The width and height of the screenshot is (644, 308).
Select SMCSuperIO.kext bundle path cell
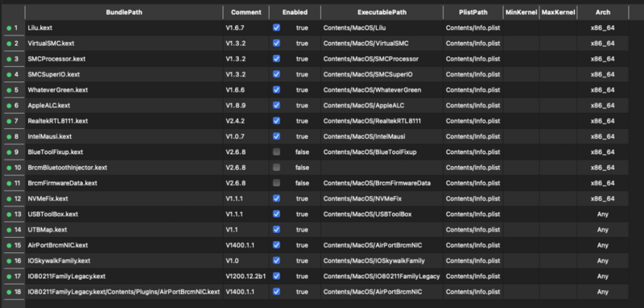pos(124,74)
